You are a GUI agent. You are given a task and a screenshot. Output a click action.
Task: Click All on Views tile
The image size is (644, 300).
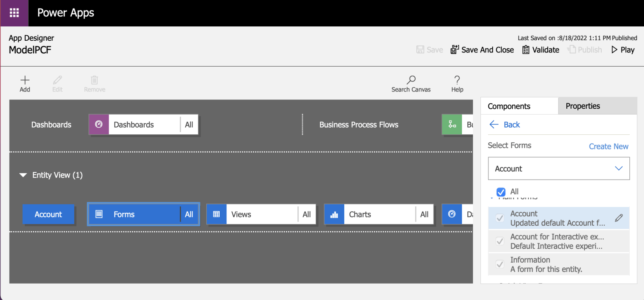(x=307, y=214)
